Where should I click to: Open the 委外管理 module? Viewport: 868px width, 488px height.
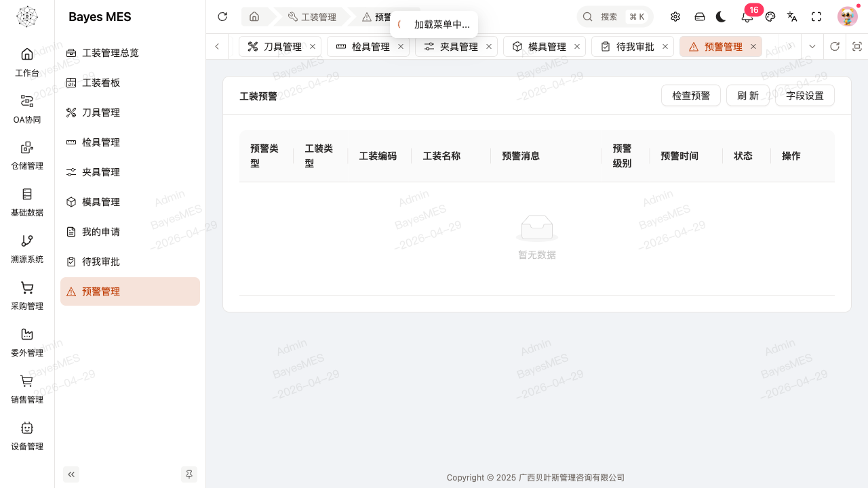tap(27, 342)
